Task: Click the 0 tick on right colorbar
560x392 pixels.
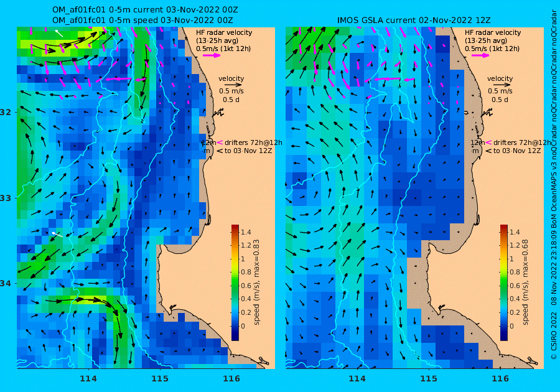Action: (x=511, y=326)
